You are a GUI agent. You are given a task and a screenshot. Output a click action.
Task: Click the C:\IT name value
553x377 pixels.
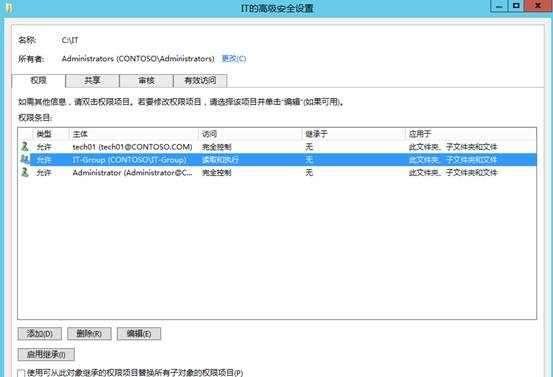pos(70,40)
